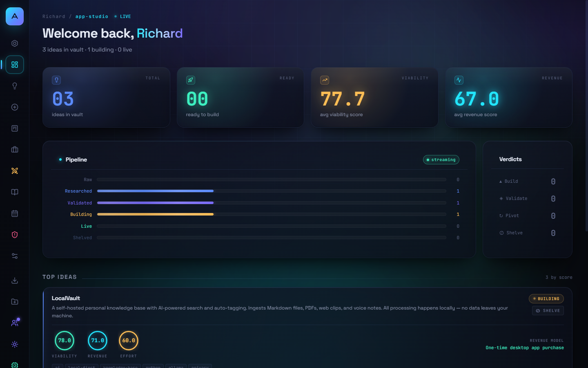Viewport: 588px width, 368px height.
Task: Click the SHELVE button on LocalVault
Action: coord(548,311)
